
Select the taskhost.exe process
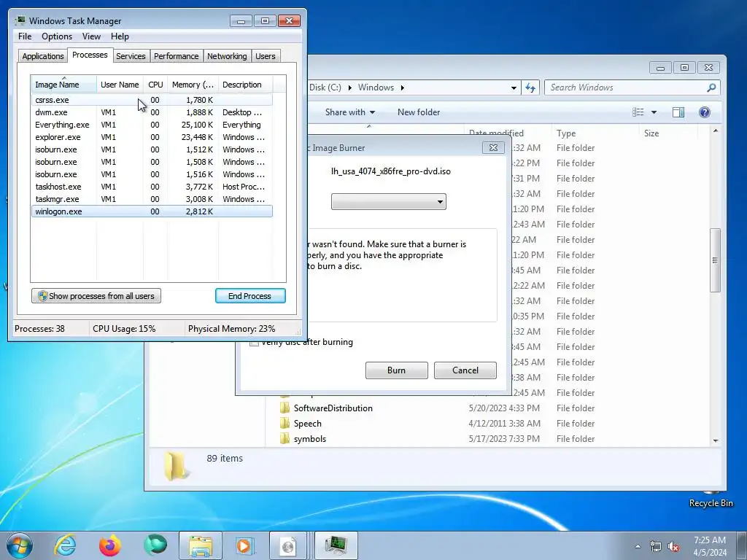[x=152, y=187]
